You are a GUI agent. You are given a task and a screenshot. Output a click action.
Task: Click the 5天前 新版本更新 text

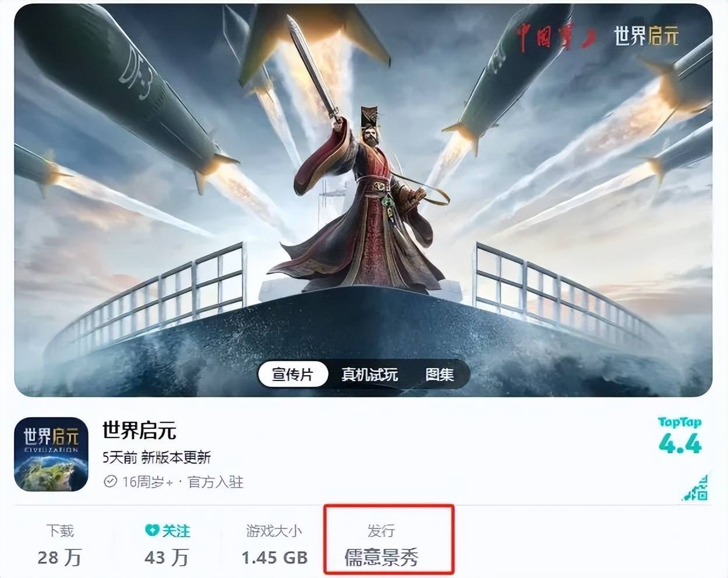click(x=157, y=457)
